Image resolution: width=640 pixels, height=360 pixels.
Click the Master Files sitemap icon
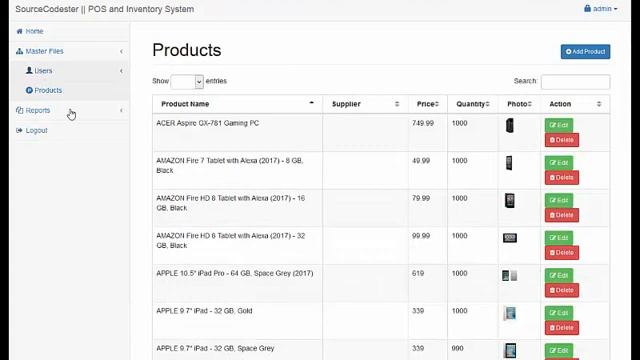click(19, 51)
